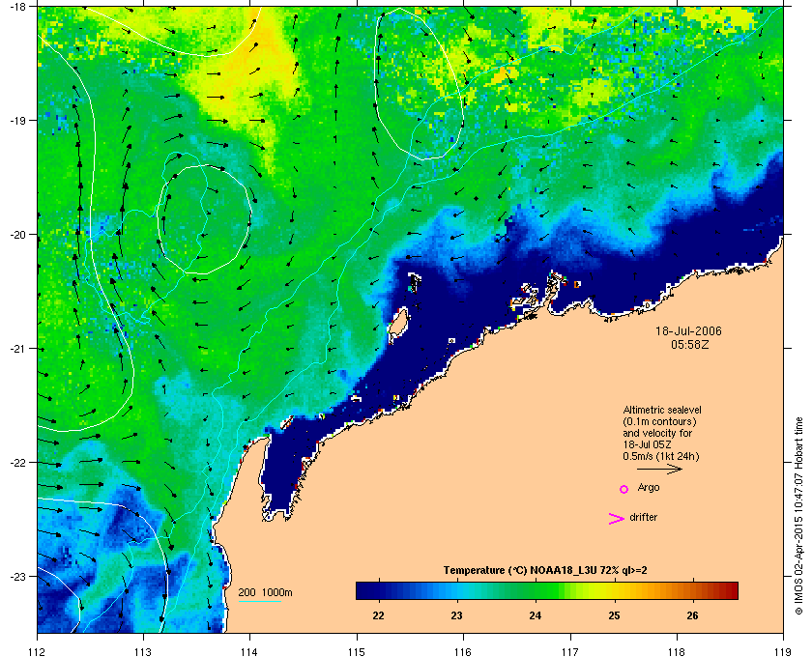The width and height of the screenshot is (812, 657).
Task: Click the longitude axis label 113
Action: 143,652
